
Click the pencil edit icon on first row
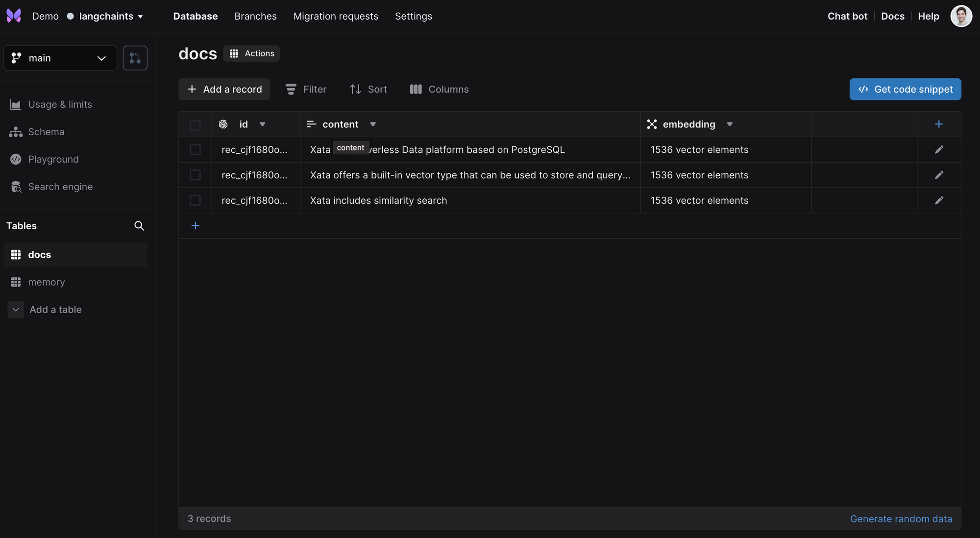pyautogui.click(x=939, y=149)
